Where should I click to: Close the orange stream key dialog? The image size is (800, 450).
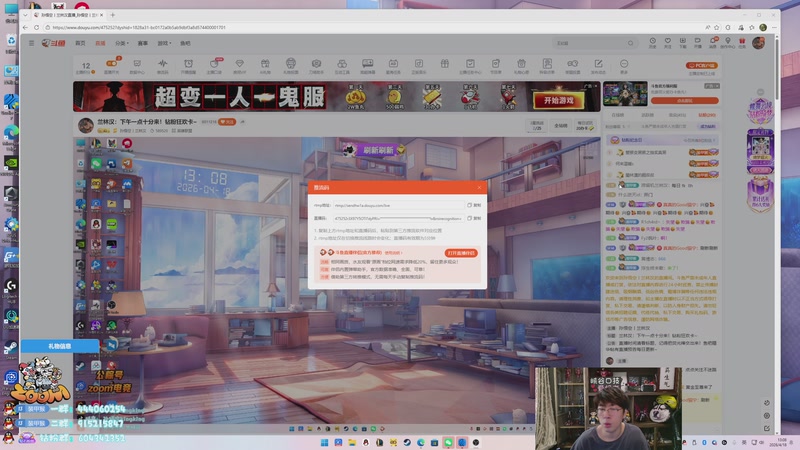point(479,187)
